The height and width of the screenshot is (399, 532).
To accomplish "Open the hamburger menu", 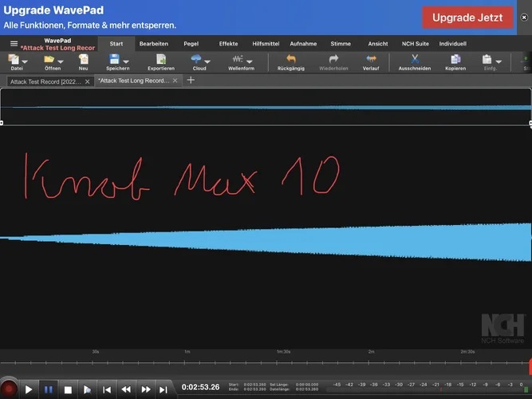I will pos(14,44).
